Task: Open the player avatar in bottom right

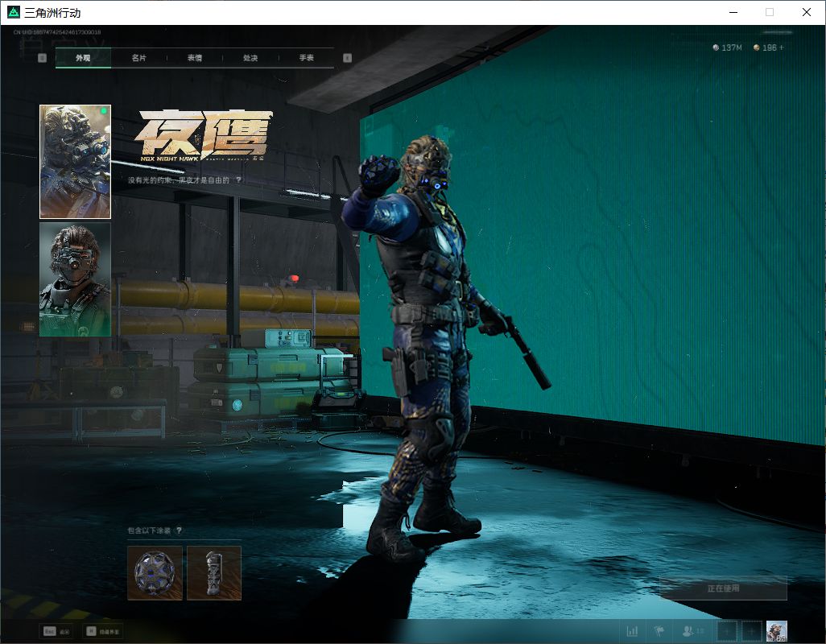Action: pyautogui.click(x=776, y=631)
